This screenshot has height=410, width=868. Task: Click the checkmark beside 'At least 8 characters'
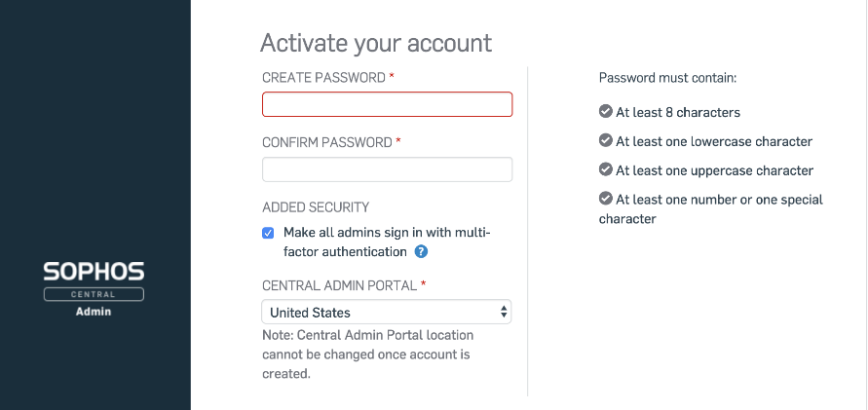click(605, 112)
